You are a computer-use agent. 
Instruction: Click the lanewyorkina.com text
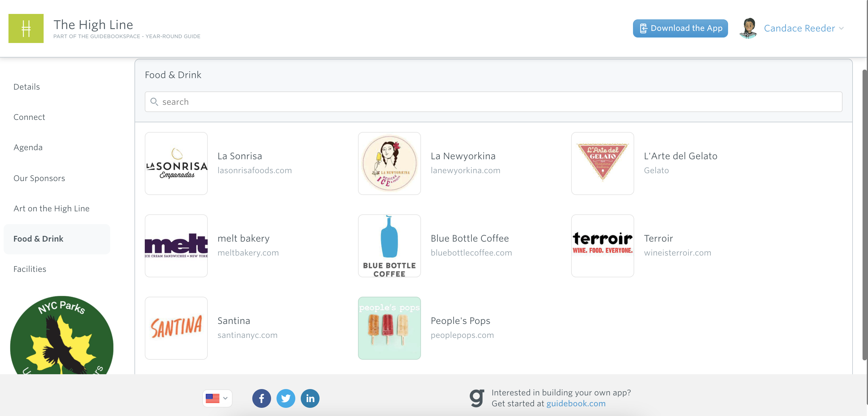click(x=465, y=170)
